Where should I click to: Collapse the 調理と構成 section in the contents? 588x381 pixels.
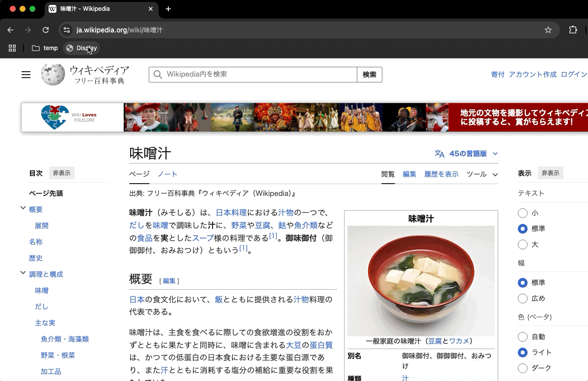click(x=23, y=274)
